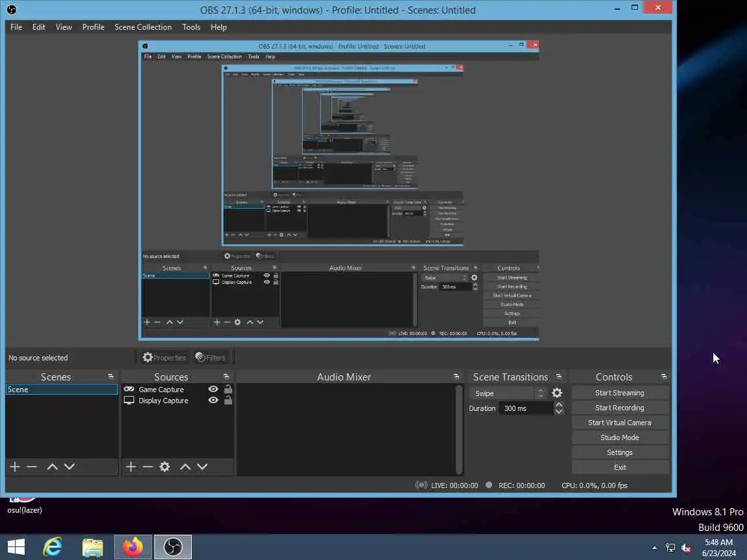Click the Audio Mixer vertical scrollbar
Image resolution: width=747 pixels, height=560 pixels.
459,430
